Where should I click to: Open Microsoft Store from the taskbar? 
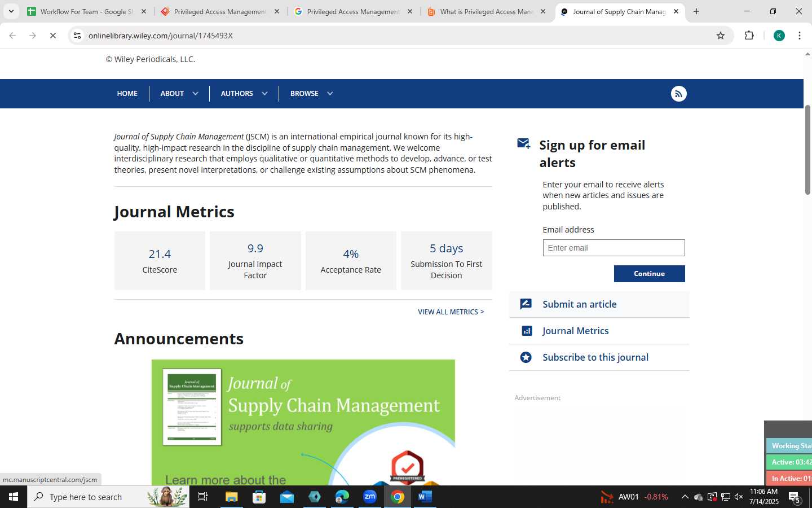259,497
